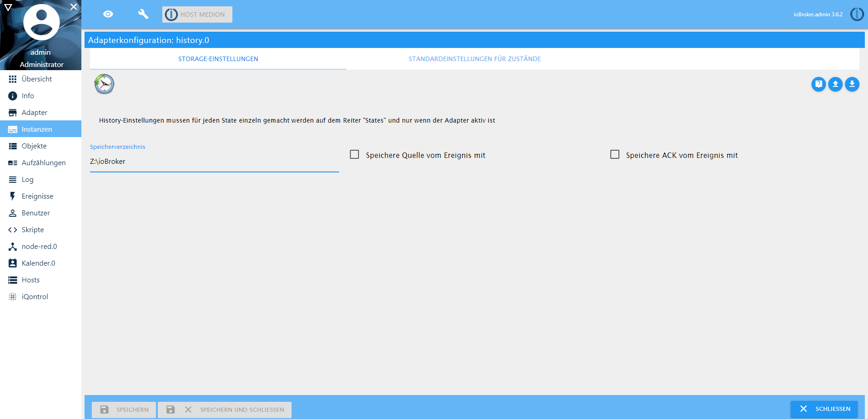Image resolution: width=868 pixels, height=419 pixels.
Task: View the Log section
Action: pyautogui.click(x=28, y=179)
